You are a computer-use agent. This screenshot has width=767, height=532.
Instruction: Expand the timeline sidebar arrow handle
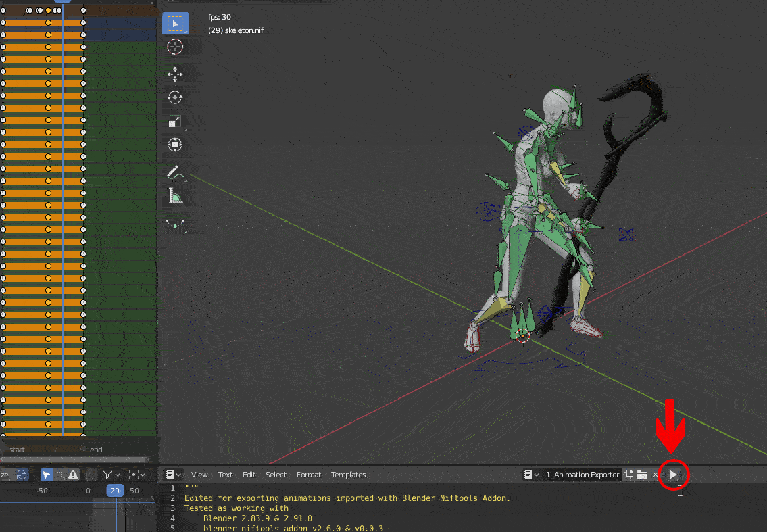click(x=153, y=498)
